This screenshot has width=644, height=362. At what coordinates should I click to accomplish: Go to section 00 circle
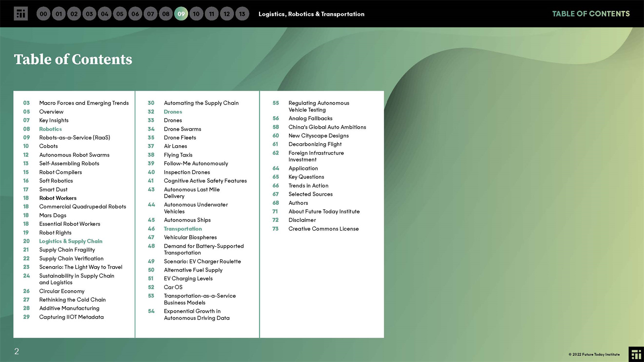43,14
